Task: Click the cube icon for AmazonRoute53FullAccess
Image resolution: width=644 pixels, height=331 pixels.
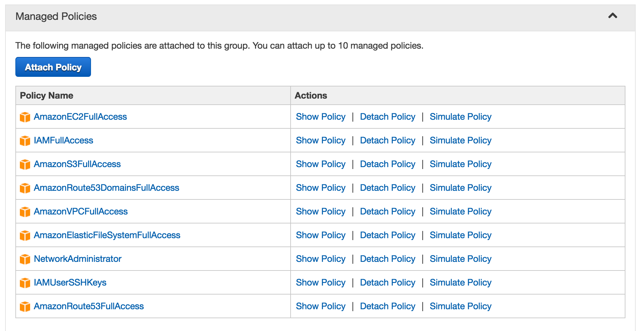Action: click(x=25, y=306)
